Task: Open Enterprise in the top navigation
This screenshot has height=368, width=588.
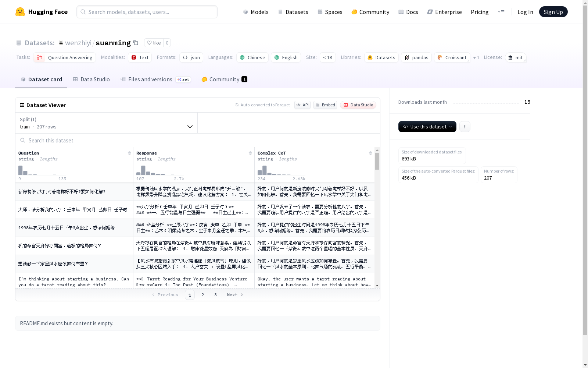Action: click(x=444, y=12)
